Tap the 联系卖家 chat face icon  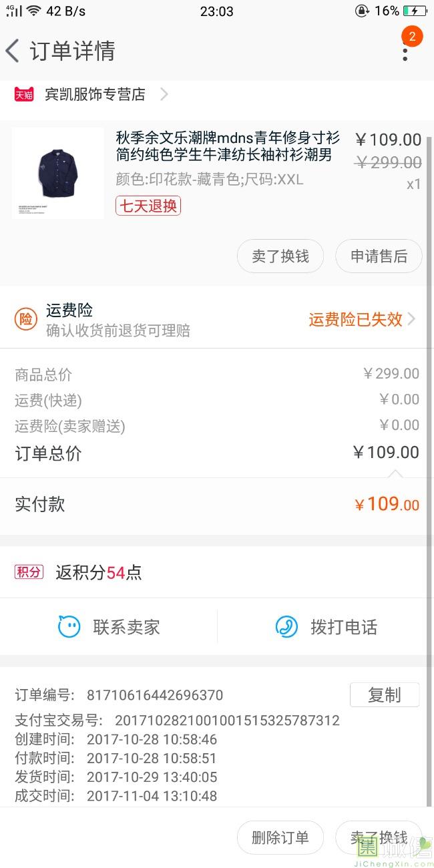69,627
